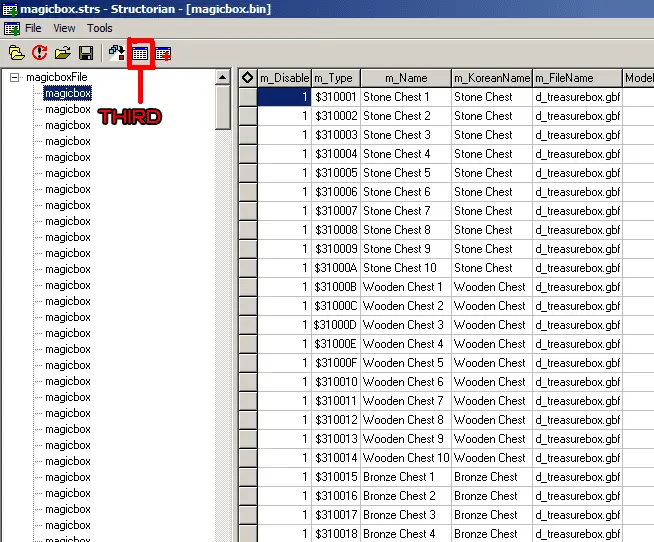Click the 'Wooden Chest 2' name cell

(406, 306)
